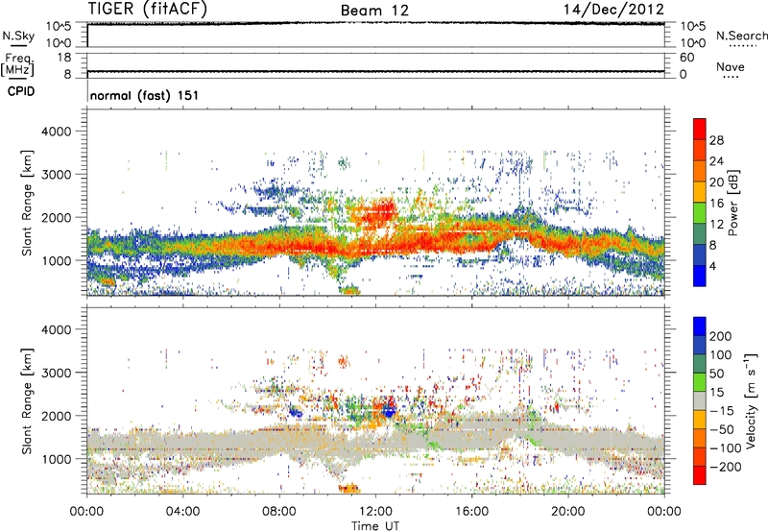Image resolution: width=768 pixels, height=532 pixels.
Task: Click the '-15' label on Velocity colorbar
Action: point(722,410)
